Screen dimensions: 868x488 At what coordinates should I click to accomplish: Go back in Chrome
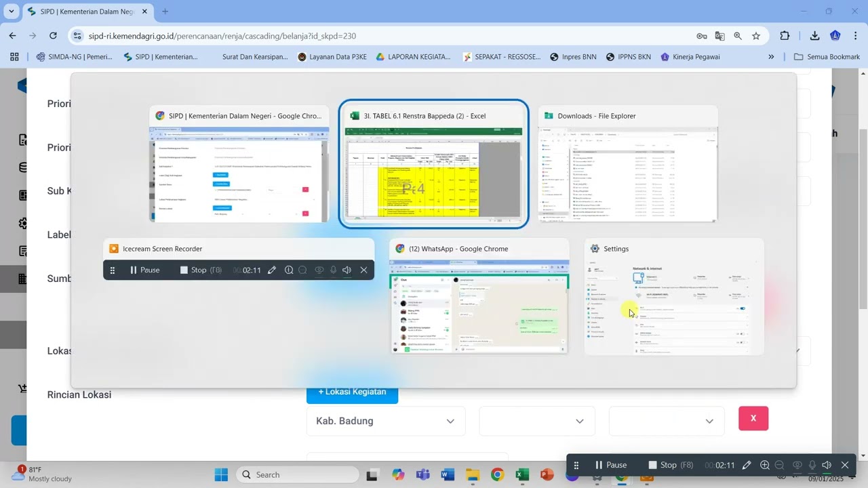(x=12, y=36)
